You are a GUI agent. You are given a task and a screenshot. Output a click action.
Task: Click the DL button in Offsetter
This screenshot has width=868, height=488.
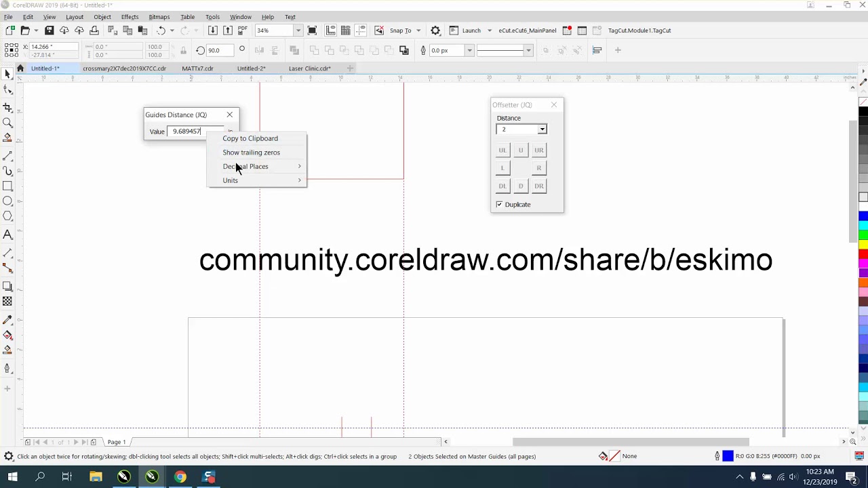pyautogui.click(x=502, y=186)
